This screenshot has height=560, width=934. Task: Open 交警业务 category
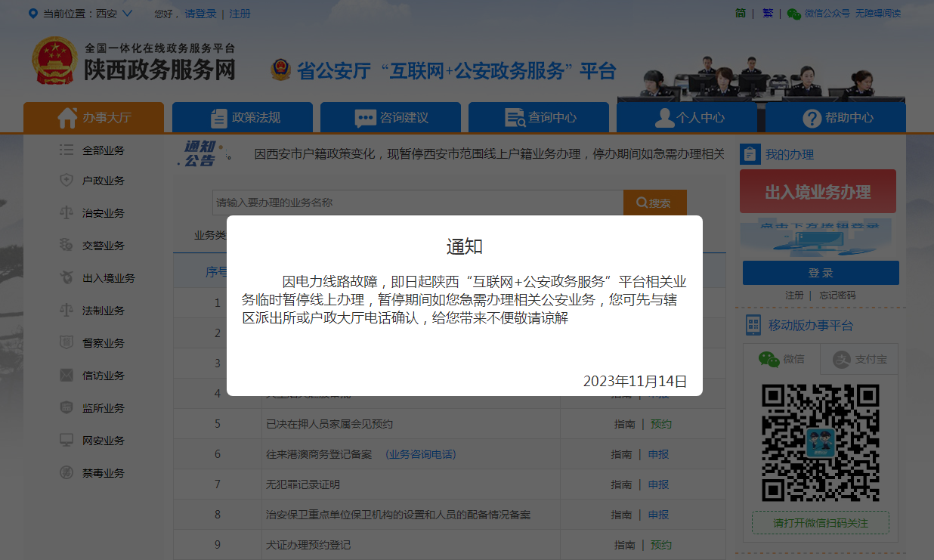click(103, 246)
